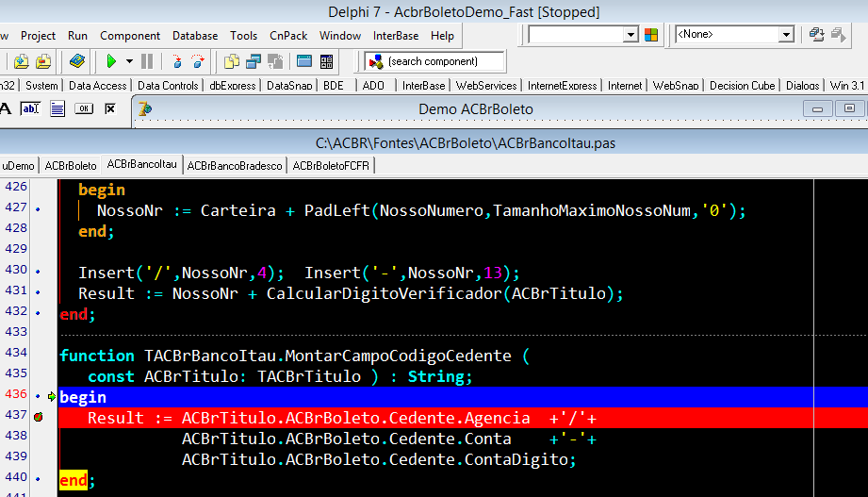This screenshot has width=868, height=497.
Task: Click the form layout grid icon
Action: pos(327,61)
